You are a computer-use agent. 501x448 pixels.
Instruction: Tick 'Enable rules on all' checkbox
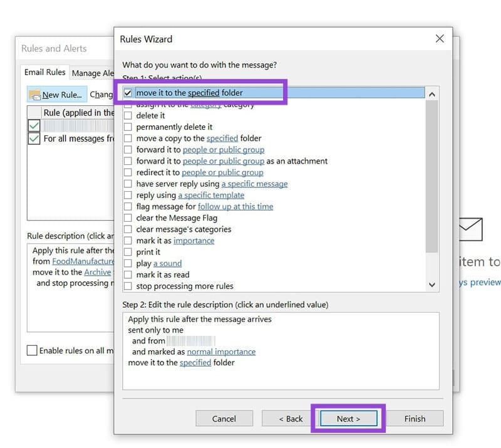[33, 350]
